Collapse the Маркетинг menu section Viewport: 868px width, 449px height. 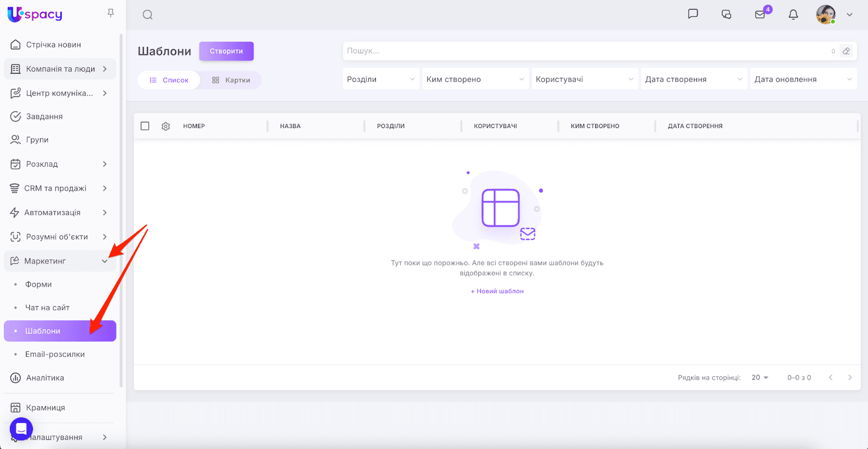[x=105, y=261]
